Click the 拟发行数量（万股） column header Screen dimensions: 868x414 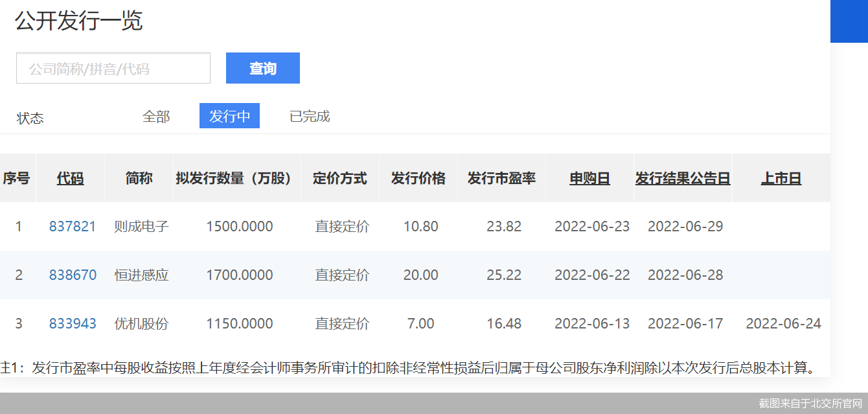237,178
